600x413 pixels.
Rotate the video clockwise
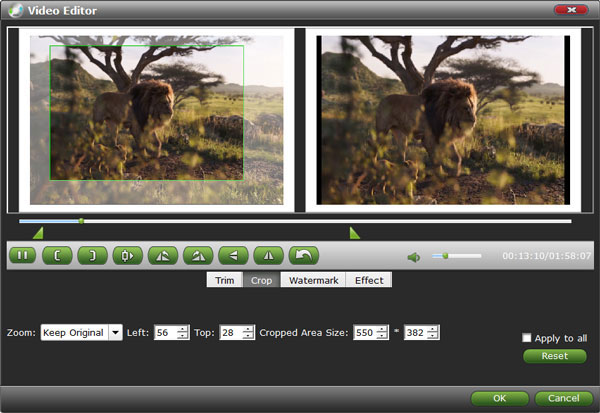tap(198, 255)
